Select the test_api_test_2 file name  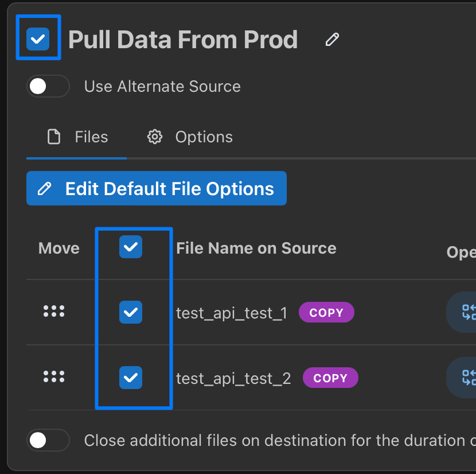[x=233, y=379]
